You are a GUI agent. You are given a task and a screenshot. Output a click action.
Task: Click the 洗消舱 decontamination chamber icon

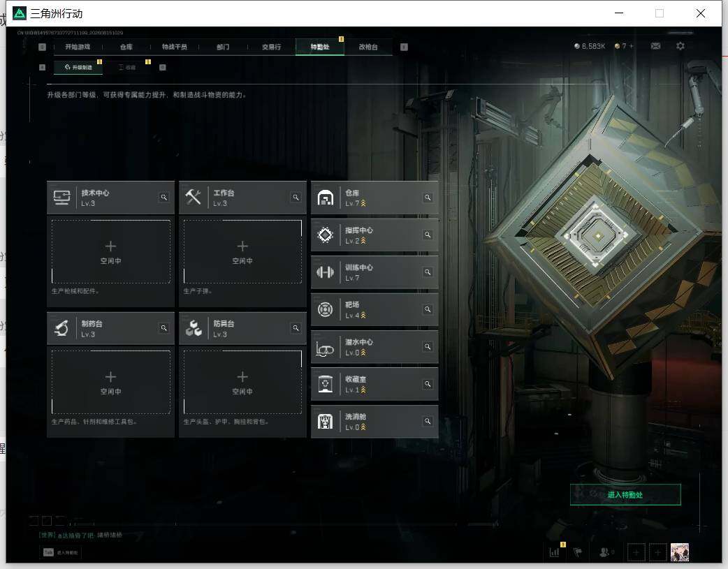click(x=326, y=422)
